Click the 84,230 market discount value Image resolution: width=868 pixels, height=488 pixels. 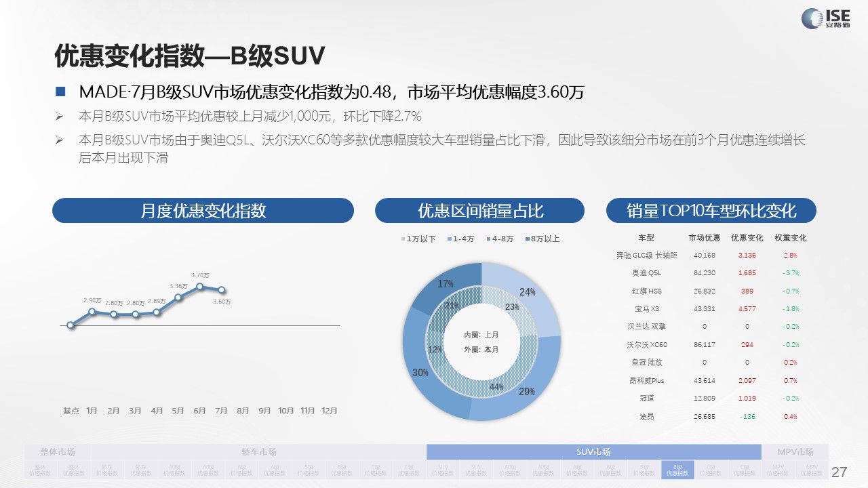coord(705,273)
